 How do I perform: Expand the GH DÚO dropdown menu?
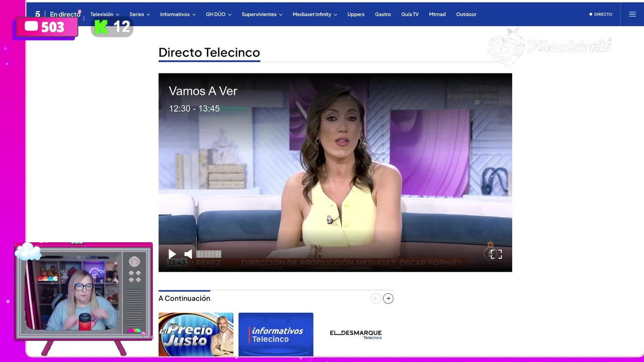click(x=218, y=14)
